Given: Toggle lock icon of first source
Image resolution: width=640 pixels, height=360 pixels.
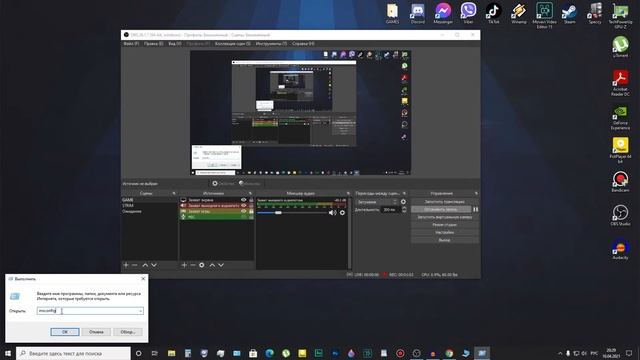Looking at the screenshot, I should [x=251, y=200].
